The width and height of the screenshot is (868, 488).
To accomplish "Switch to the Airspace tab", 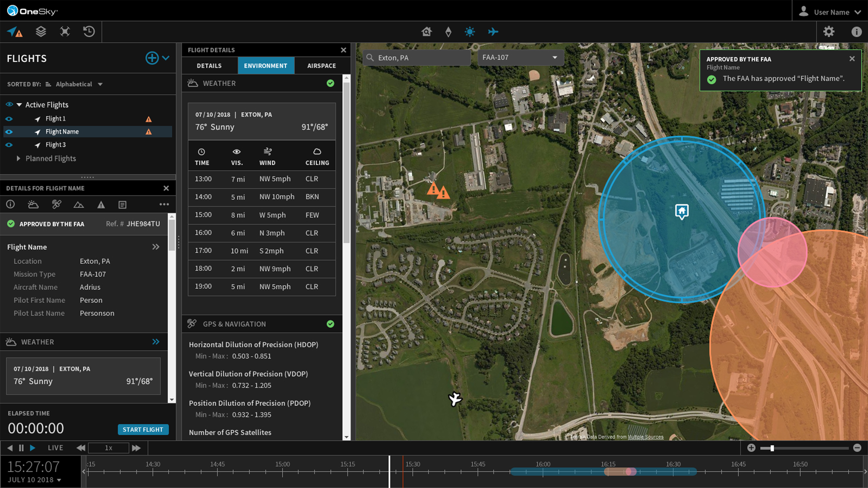I will click(321, 66).
